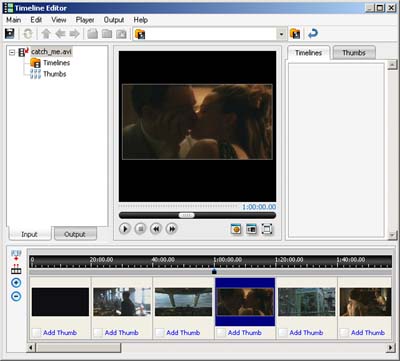Click the video preview frame

[x=197, y=122]
